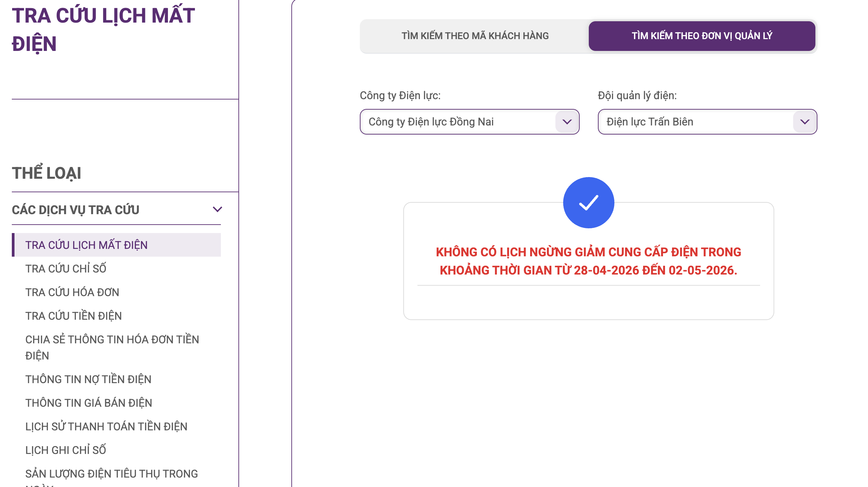Go to Tra cứu chỉ số
This screenshot has width=868, height=487.
[66, 268]
